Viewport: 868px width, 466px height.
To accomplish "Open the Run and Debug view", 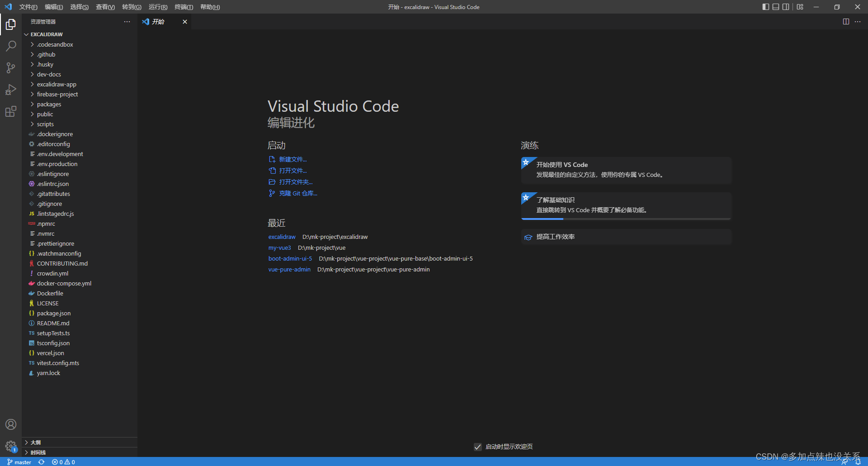I will pos(11,90).
